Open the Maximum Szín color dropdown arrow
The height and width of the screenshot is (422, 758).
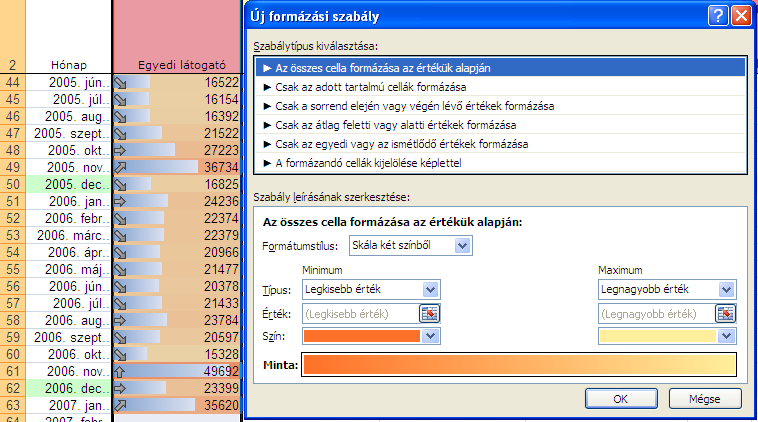click(x=726, y=336)
